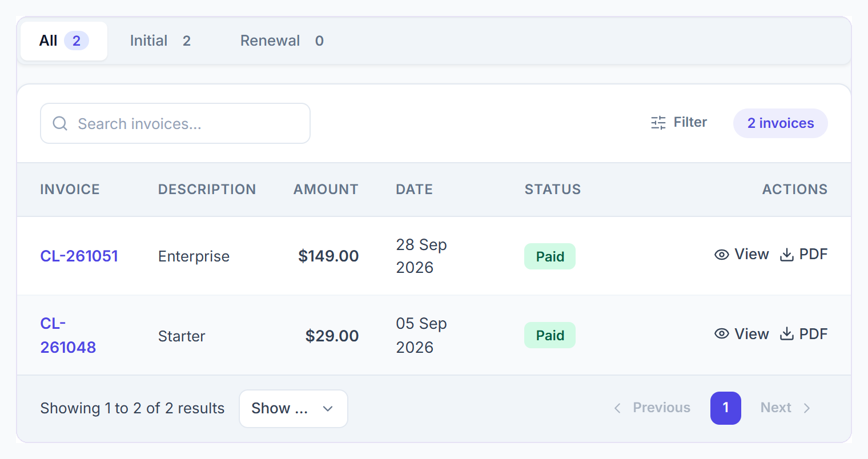Click the Starter description cell
The image size is (868, 459).
tap(182, 336)
